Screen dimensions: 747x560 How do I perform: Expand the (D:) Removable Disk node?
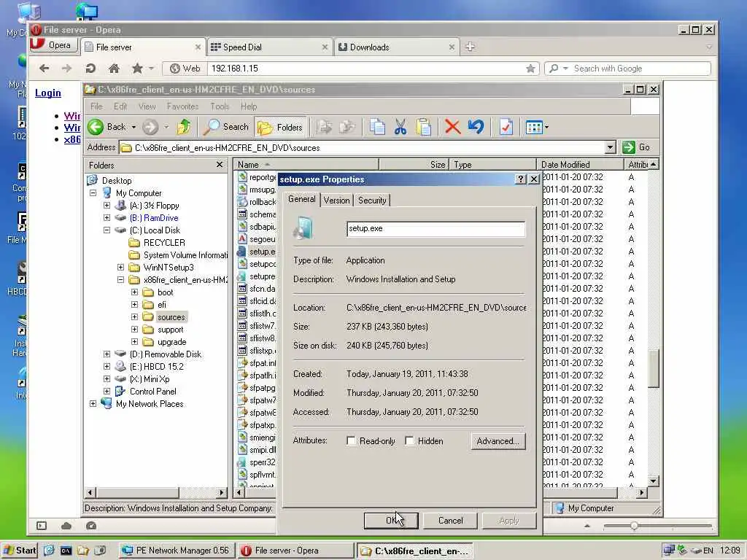point(107,354)
